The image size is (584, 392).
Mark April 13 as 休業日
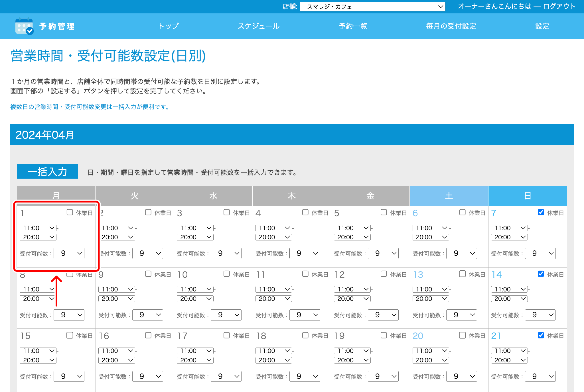click(x=462, y=274)
